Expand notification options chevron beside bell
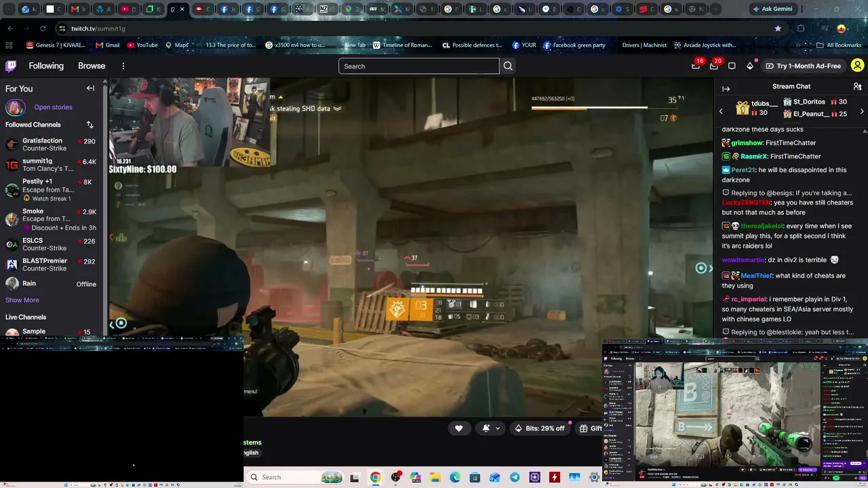 click(498, 428)
